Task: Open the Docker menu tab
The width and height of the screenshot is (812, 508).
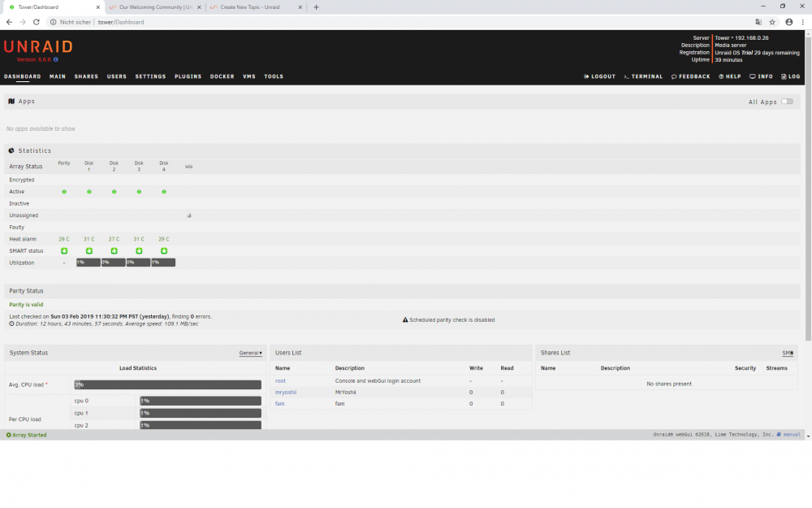Action: point(222,76)
